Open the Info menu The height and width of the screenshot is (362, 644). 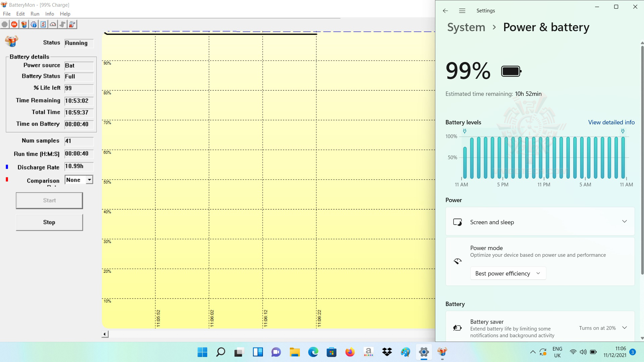49,14
